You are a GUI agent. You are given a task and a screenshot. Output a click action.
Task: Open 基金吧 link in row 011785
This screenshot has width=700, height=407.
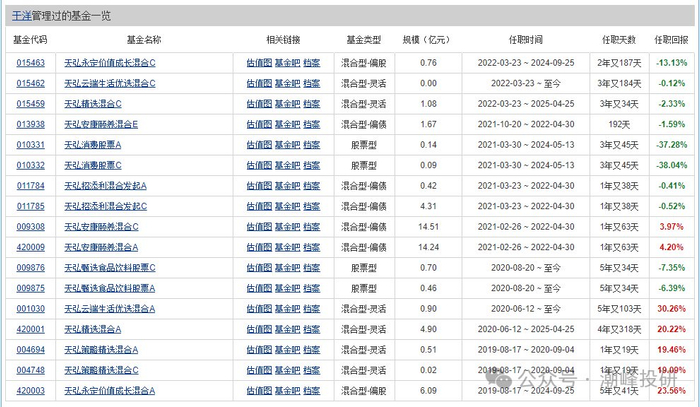[288, 206]
